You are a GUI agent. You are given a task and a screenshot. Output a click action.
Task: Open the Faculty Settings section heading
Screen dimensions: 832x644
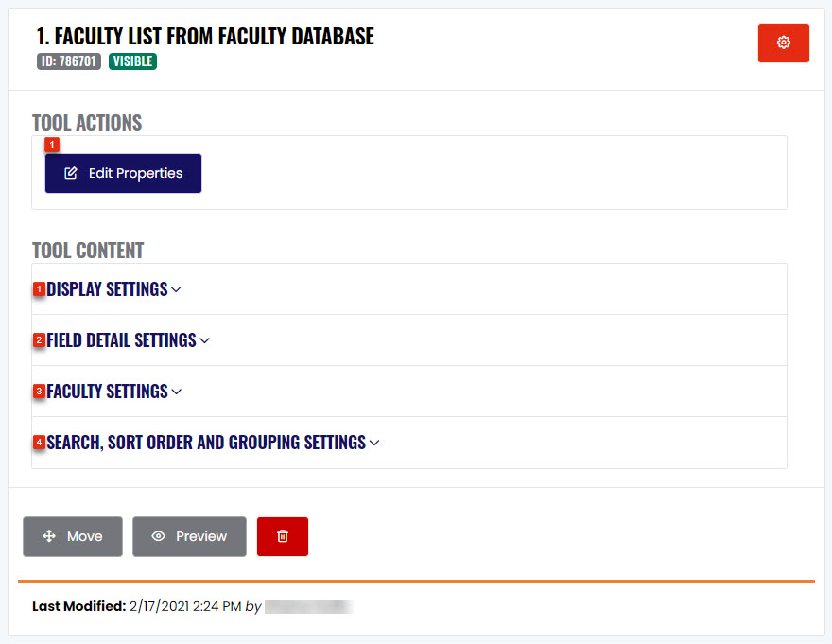(107, 392)
